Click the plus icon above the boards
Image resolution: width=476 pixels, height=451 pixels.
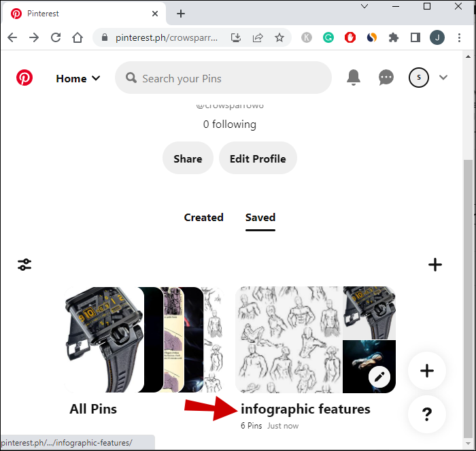pyautogui.click(x=435, y=265)
